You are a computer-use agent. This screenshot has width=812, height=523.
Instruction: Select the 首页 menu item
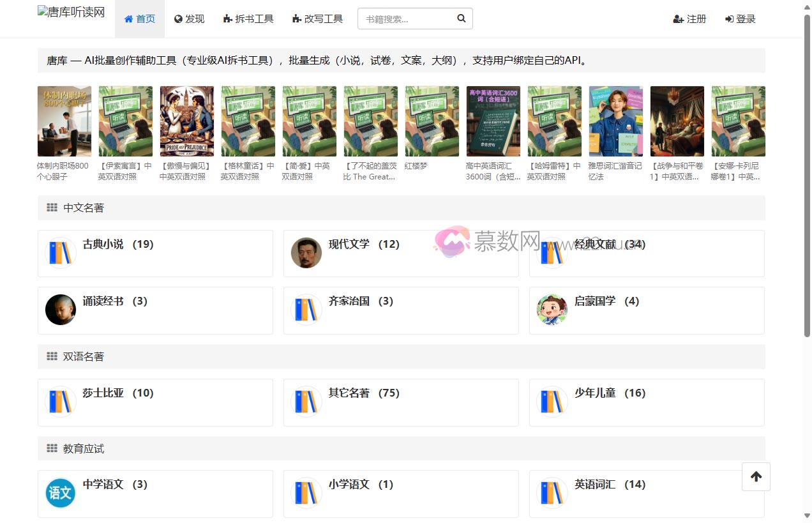140,19
